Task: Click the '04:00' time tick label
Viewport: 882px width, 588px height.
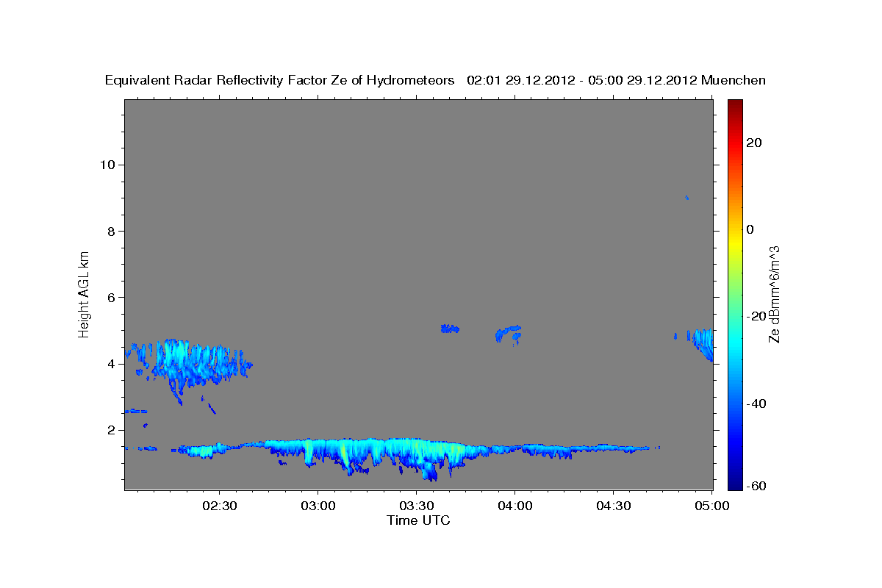Action: (515, 507)
